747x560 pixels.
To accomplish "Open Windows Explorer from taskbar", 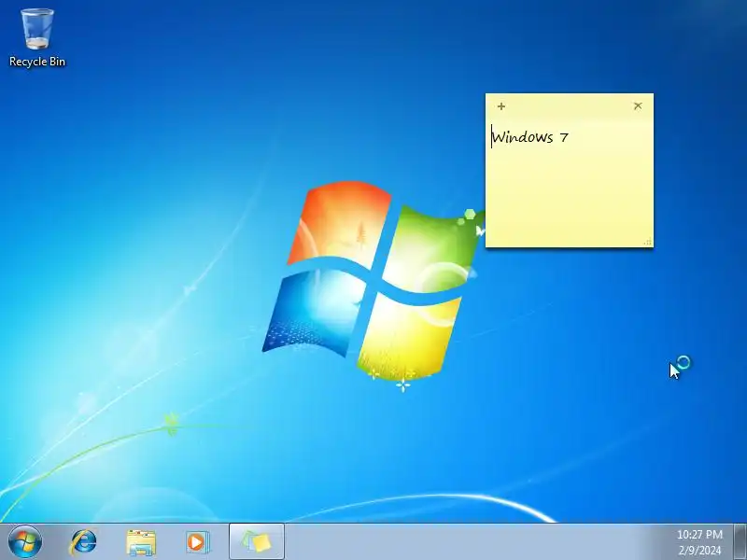I will (141, 542).
